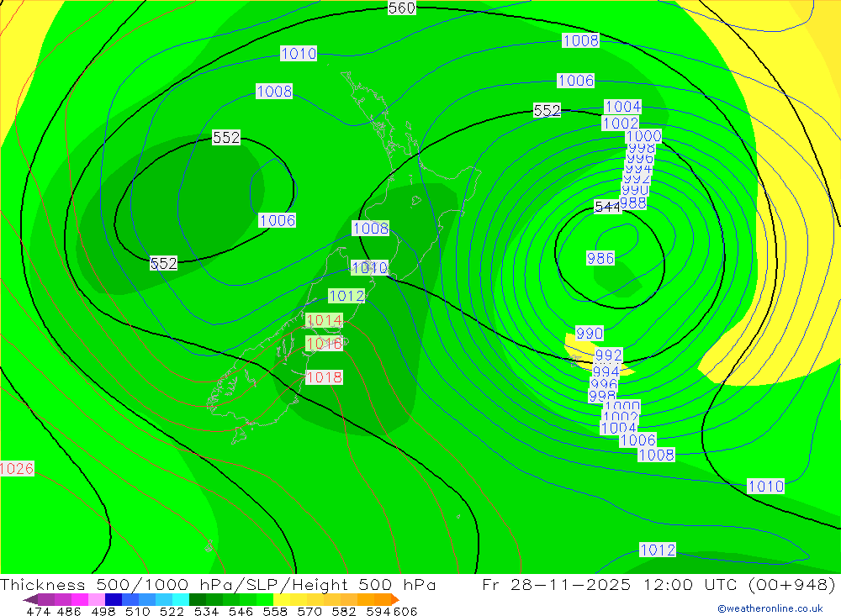Click the forecast offset '(00+948)' text

point(791,584)
